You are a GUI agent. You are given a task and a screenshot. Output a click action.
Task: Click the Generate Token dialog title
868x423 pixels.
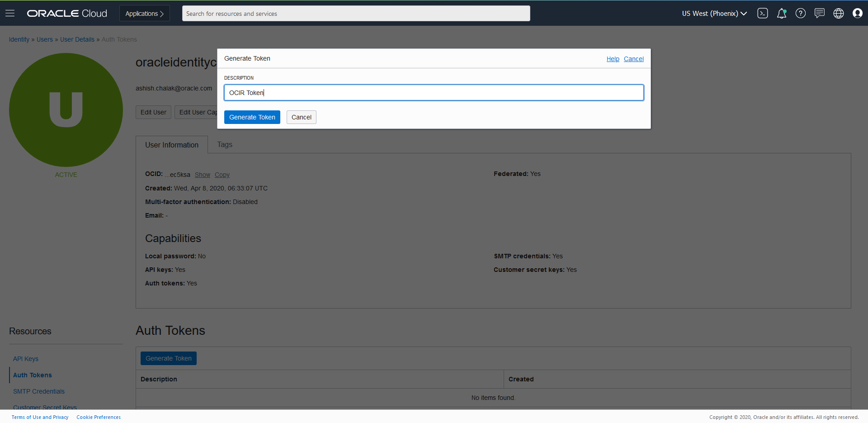click(247, 58)
